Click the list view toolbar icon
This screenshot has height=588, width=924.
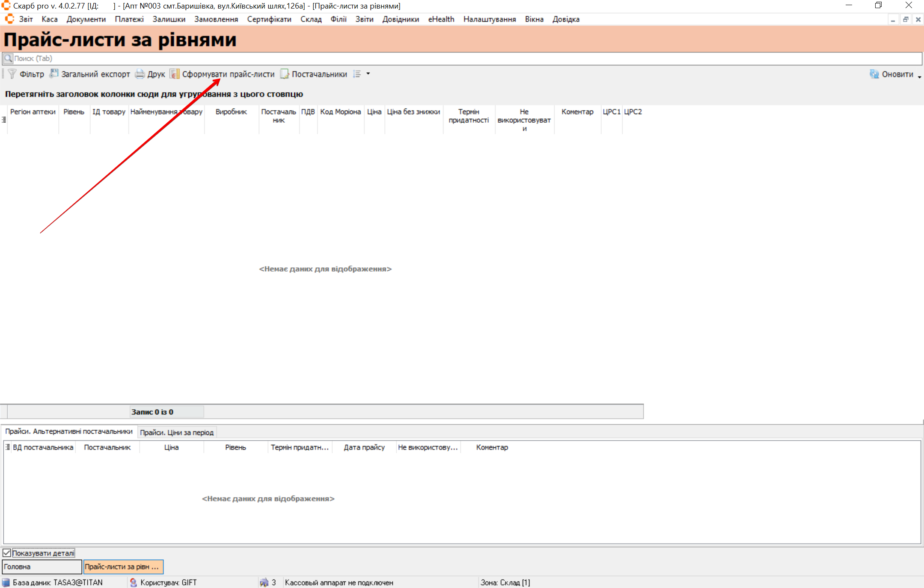pyautogui.click(x=357, y=74)
